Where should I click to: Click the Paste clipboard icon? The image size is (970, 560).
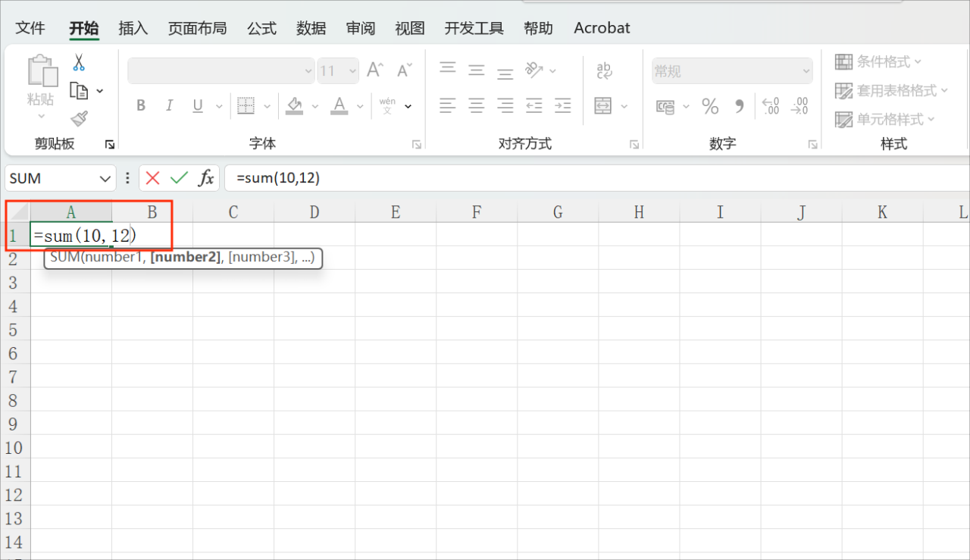click(x=42, y=70)
